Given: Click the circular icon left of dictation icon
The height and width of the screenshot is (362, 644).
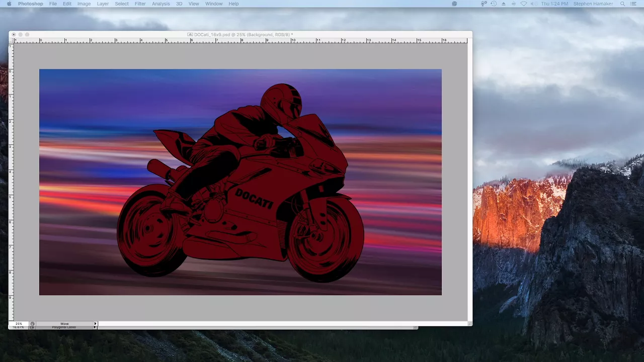Looking at the screenshot, I should coord(454,4).
